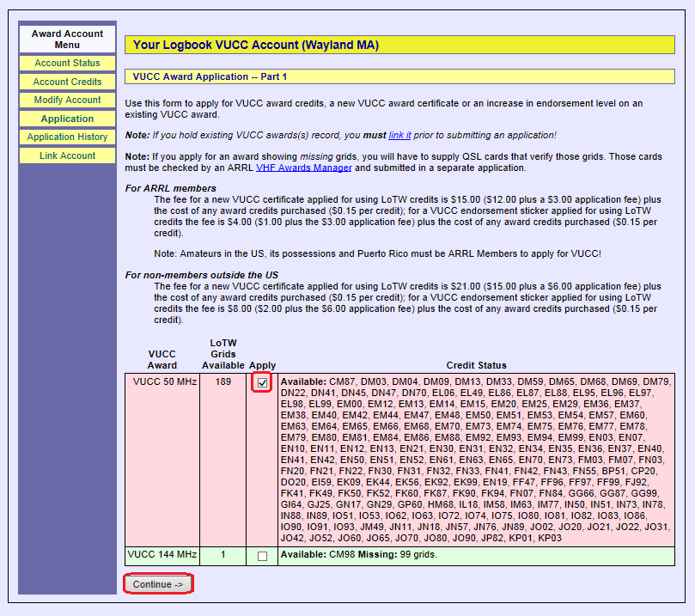The height and width of the screenshot is (616, 695).
Task: Open Account Status in the award menu
Action: tap(67, 64)
